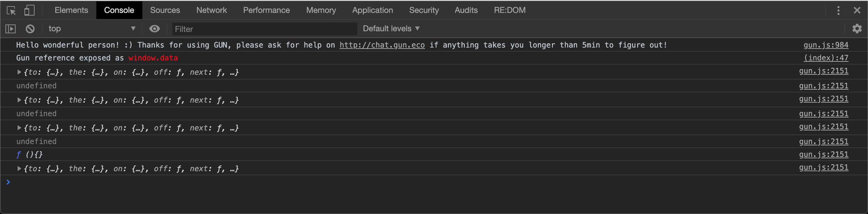The image size is (868, 214).
Task: Toggle live expression eye icon
Action: click(155, 29)
